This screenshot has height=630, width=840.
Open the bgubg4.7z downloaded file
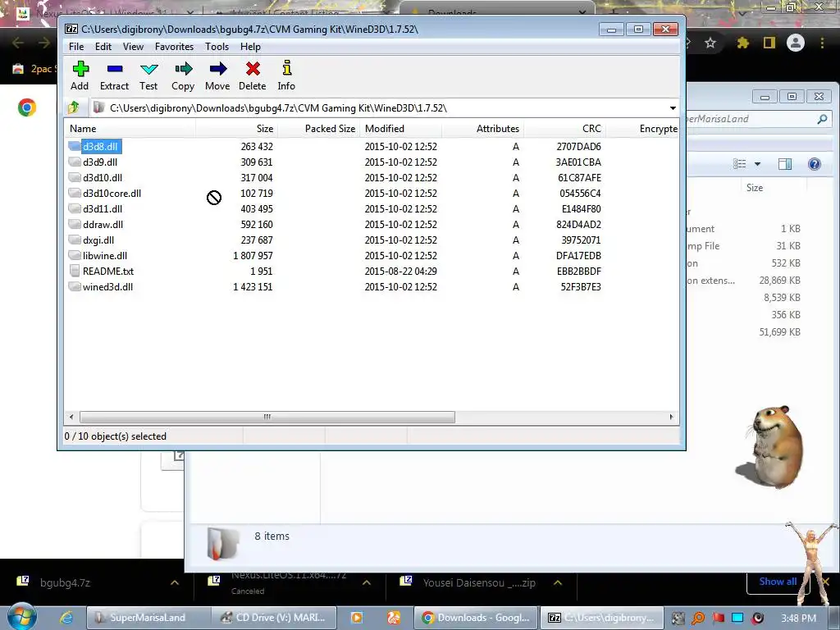(x=66, y=582)
